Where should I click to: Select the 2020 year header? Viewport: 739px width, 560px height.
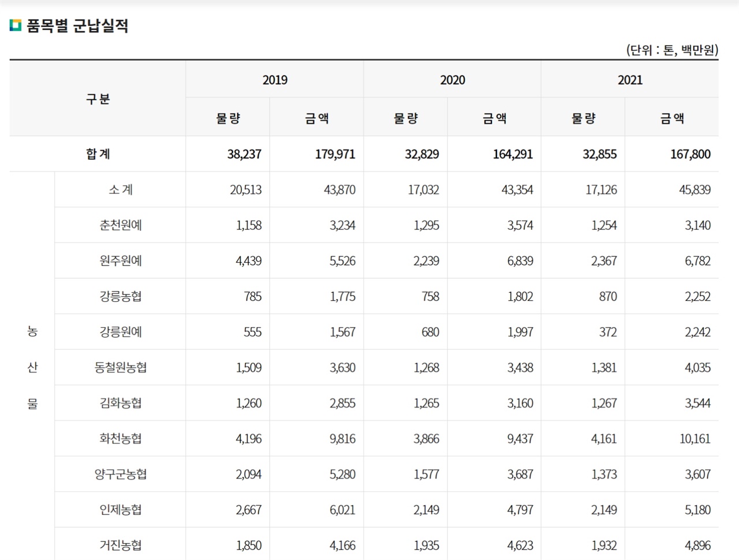453,80
